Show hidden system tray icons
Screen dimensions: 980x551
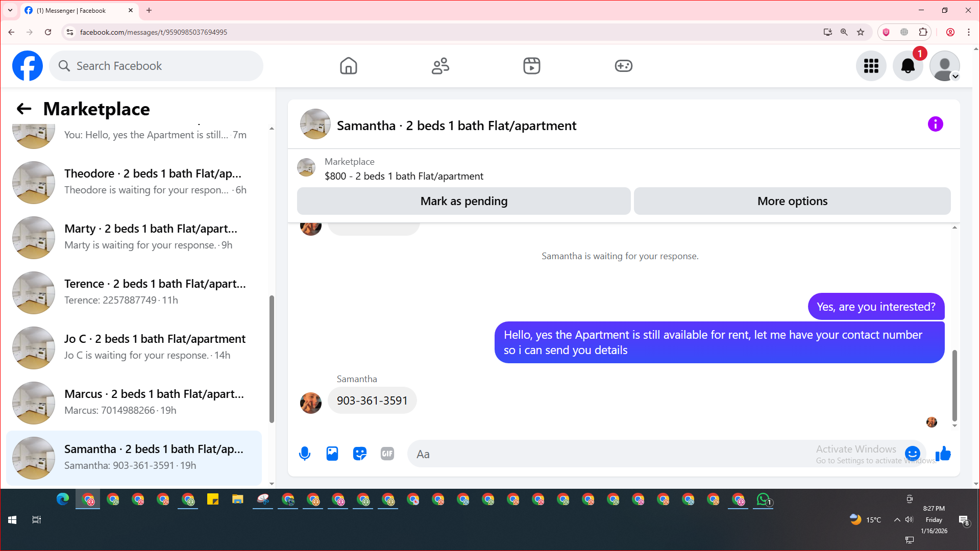pos(897,520)
